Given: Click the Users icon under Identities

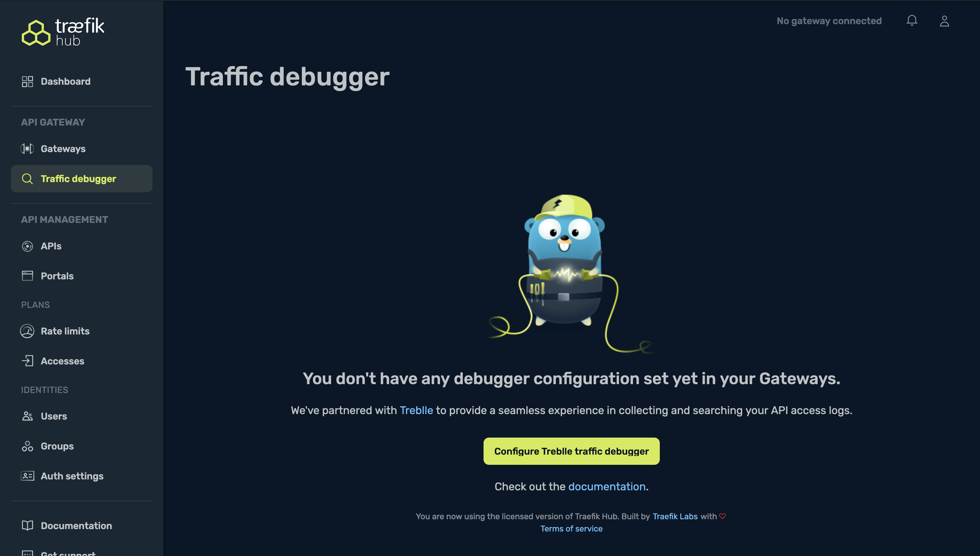Looking at the screenshot, I should click(27, 416).
